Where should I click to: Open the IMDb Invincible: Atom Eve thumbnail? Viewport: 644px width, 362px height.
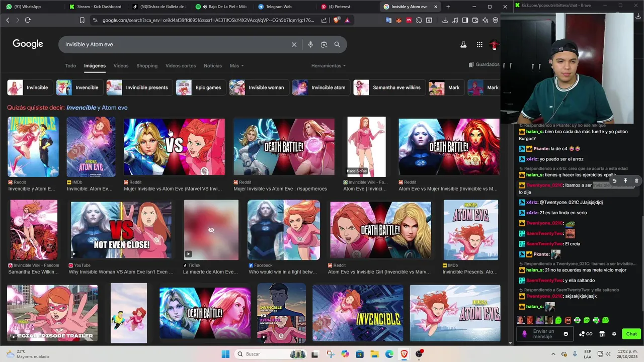click(x=91, y=147)
